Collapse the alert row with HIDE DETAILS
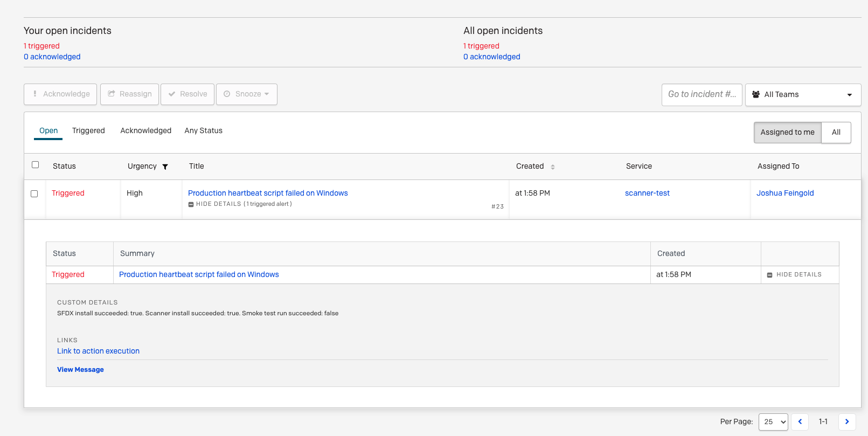Image resolution: width=868 pixels, height=436 pixels. pos(795,275)
